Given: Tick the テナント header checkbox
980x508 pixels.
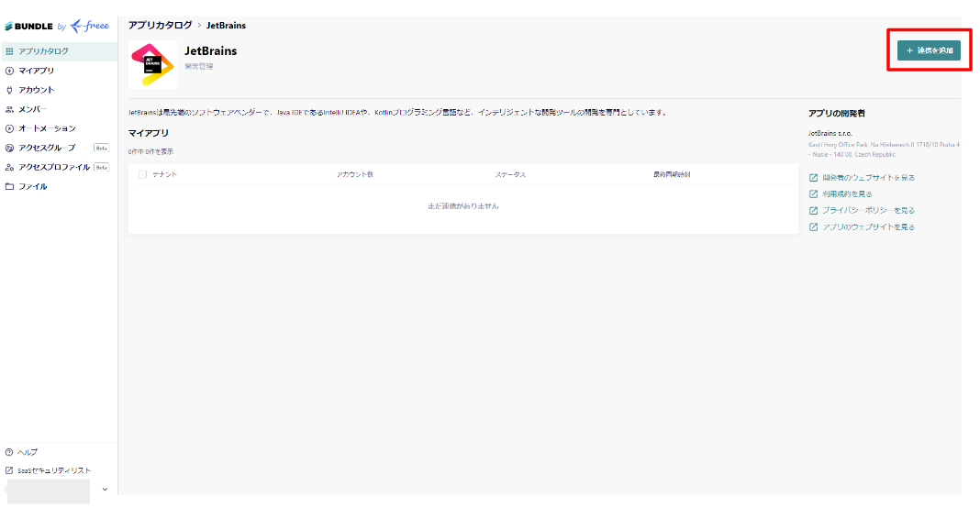Looking at the screenshot, I should pos(142,174).
